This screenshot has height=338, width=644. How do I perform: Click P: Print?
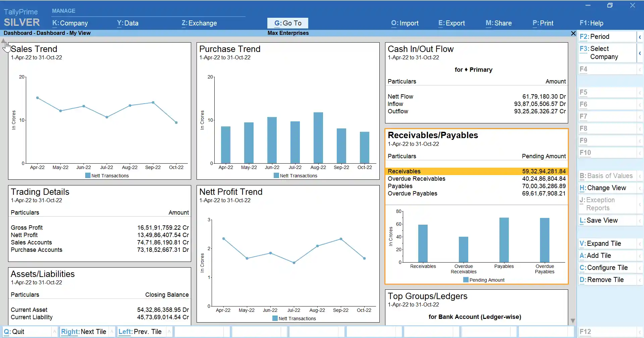click(543, 23)
